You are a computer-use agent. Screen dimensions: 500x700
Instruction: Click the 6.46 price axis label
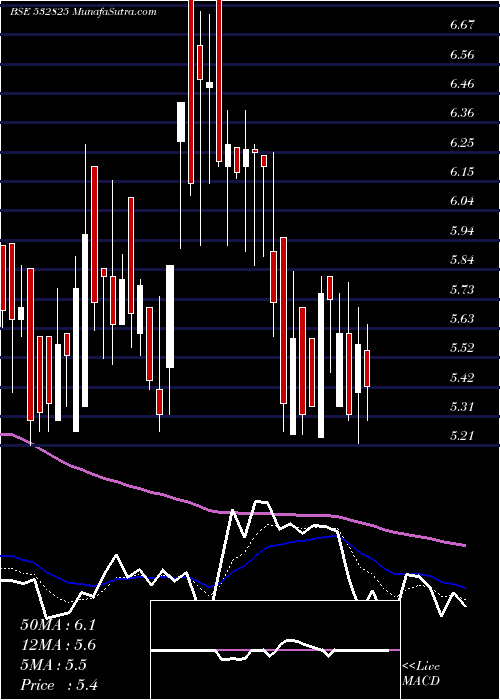[461, 83]
